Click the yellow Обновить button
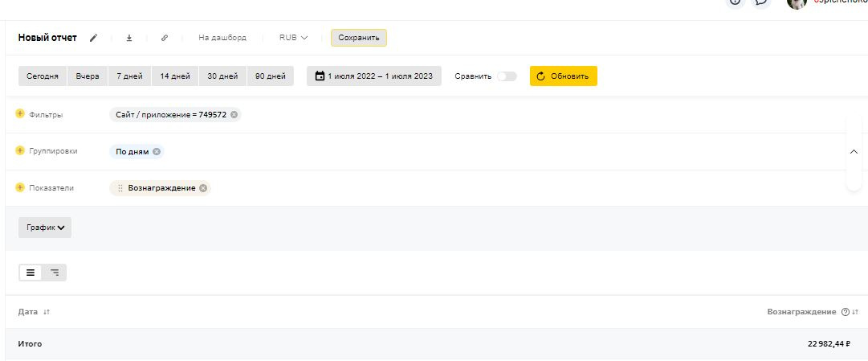The height and width of the screenshot is (361, 868). pyautogui.click(x=563, y=76)
